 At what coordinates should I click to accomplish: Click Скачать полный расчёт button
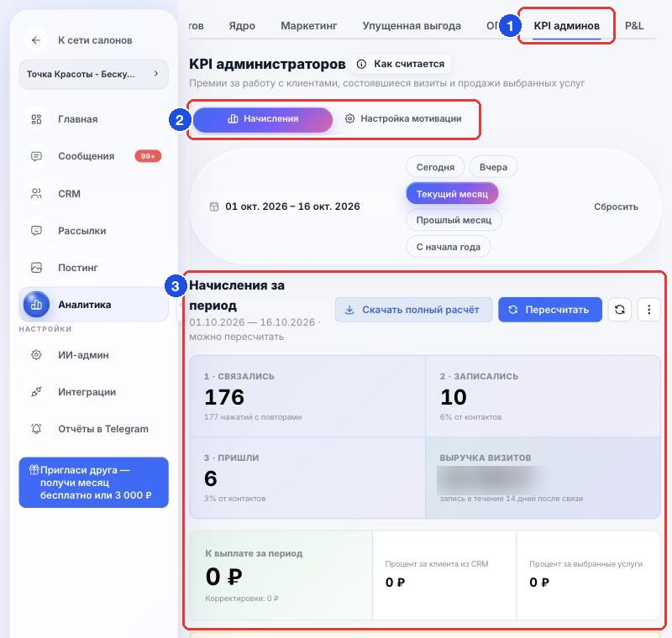click(413, 310)
